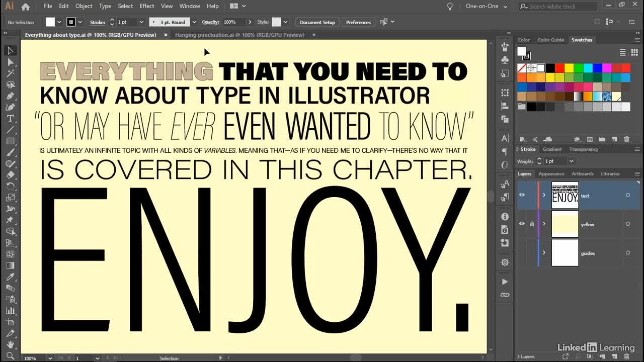Switch to the Color Guide tab

coord(550,40)
